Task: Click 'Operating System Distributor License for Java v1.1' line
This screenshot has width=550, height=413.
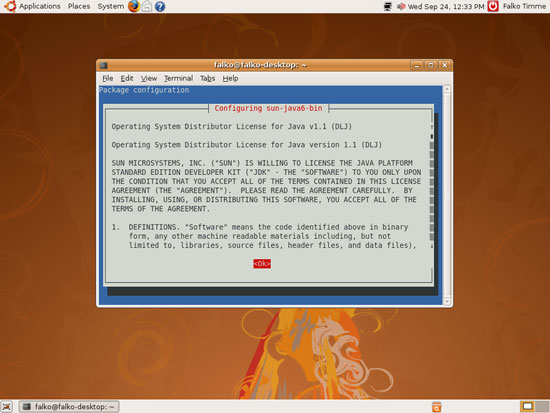Action: pos(232,126)
